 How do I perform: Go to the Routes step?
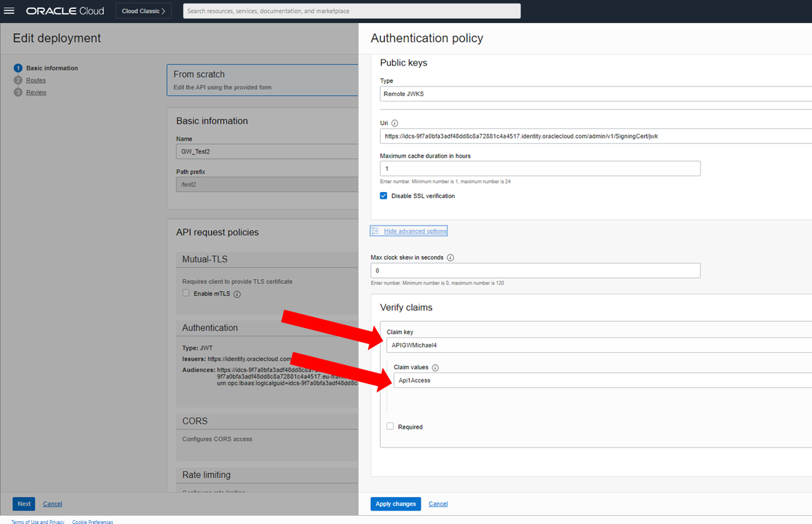click(x=36, y=80)
